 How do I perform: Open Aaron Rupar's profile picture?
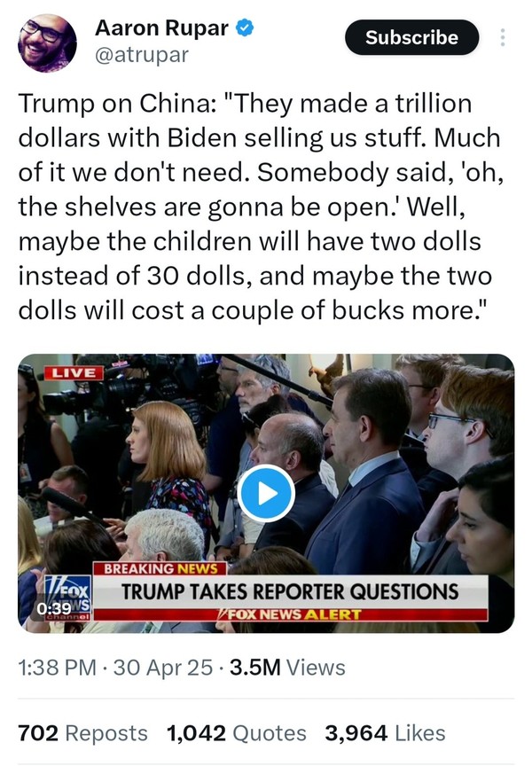47,43
